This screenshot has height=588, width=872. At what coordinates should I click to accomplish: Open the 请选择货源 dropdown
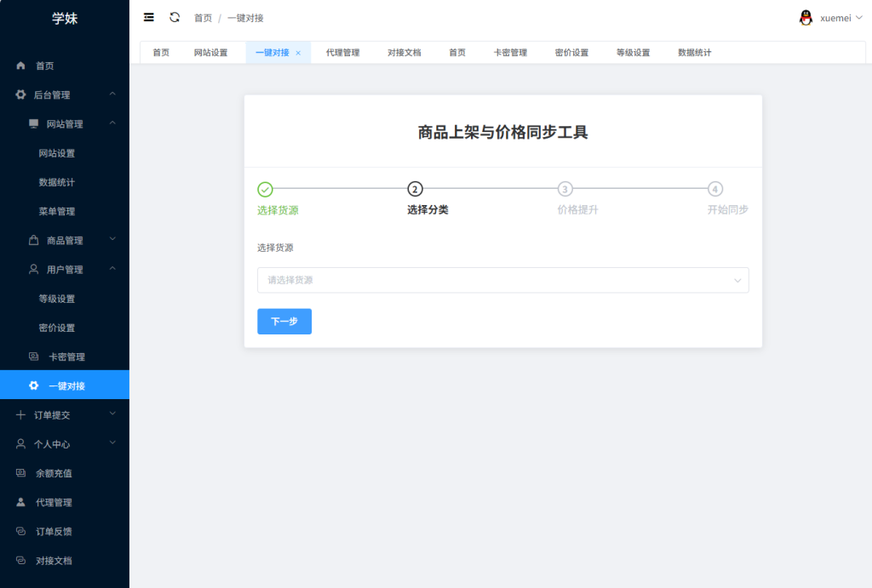click(502, 280)
